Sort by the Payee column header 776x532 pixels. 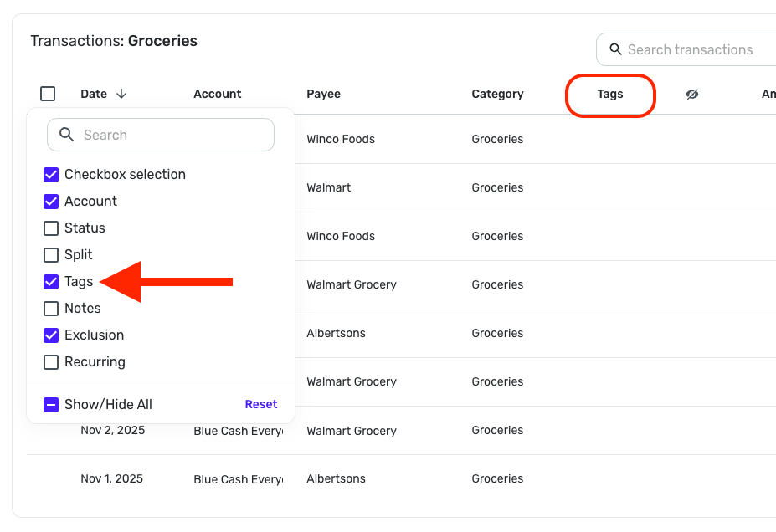click(x=323, y=95)
